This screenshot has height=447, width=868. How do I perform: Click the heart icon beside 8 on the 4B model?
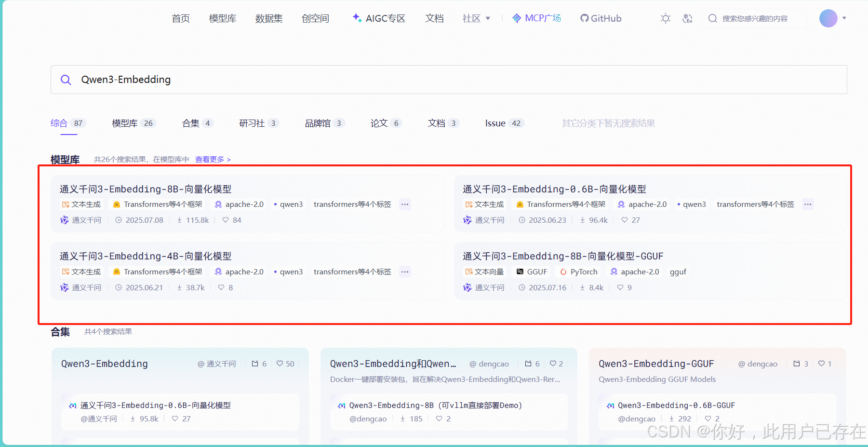[221, 287]
